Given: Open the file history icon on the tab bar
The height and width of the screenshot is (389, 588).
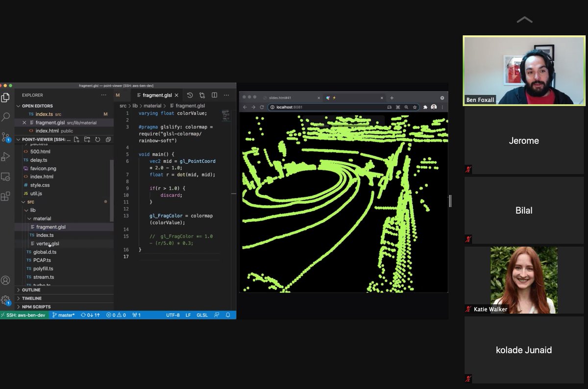Looking at the screenshot, I should point(190,95).
